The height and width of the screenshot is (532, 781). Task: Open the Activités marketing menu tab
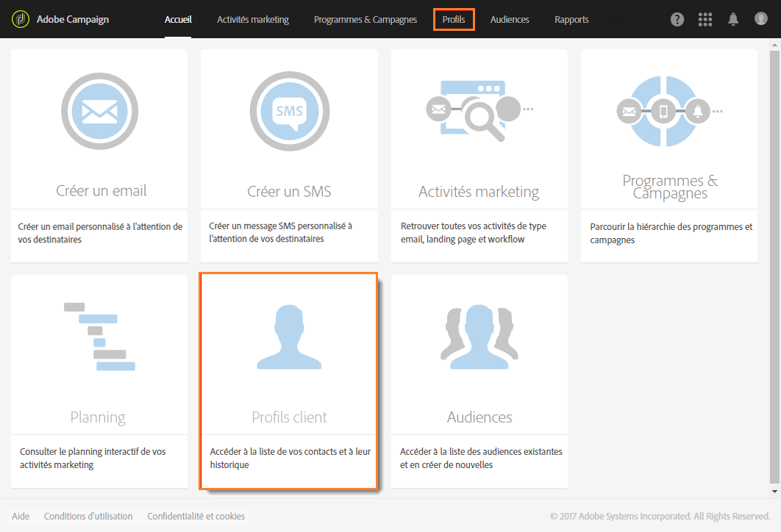253,19
